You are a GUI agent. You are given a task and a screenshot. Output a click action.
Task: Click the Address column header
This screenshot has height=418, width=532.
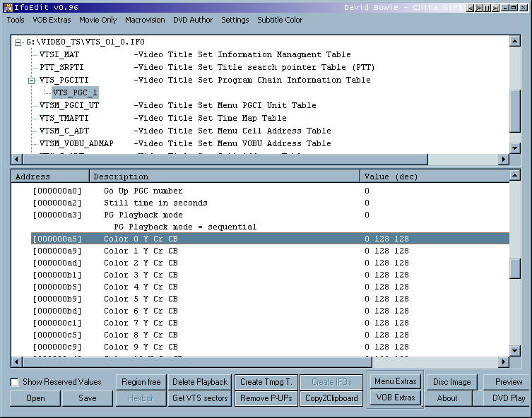coord(50,177)
